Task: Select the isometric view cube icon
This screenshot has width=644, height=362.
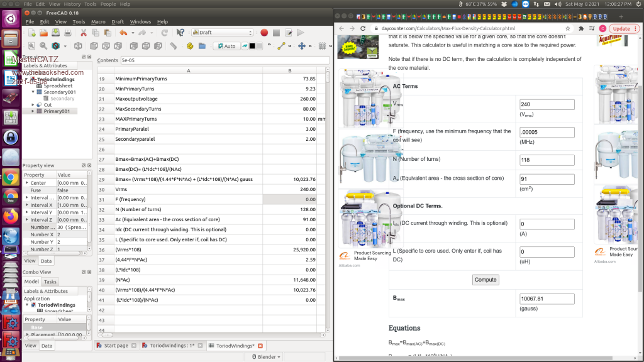Action: [x=78, y=46]
